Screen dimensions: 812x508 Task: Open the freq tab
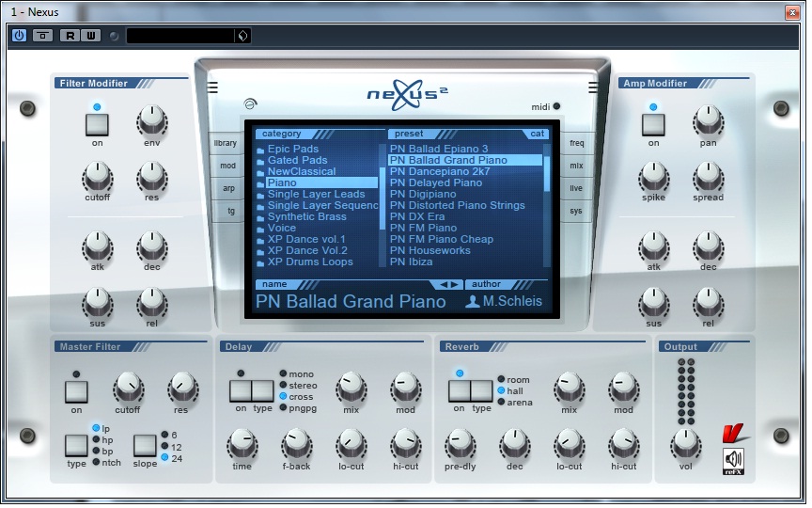click(x=576, y=143)
